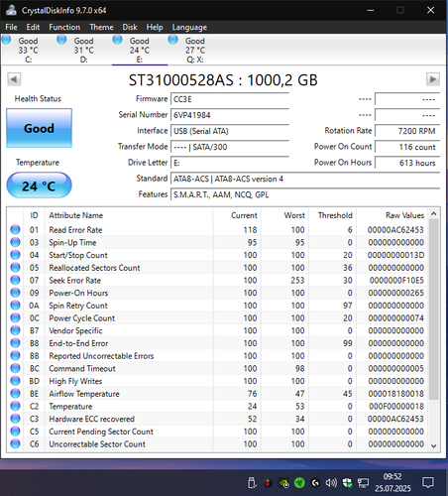Viewport: 448px width, 496px height.
Task: Click status circle for Seek Error Rate
Action: pos(15,280)
